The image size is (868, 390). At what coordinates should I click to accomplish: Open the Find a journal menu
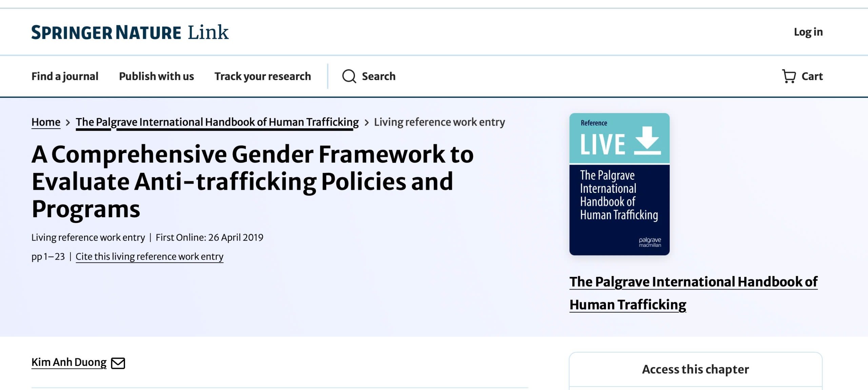point(65,76)
